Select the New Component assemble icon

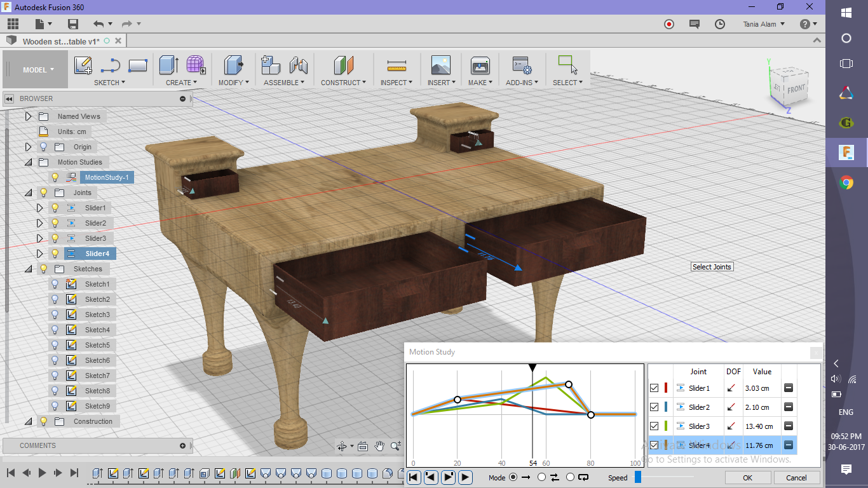pyautogui.click(x=271, y=65)
